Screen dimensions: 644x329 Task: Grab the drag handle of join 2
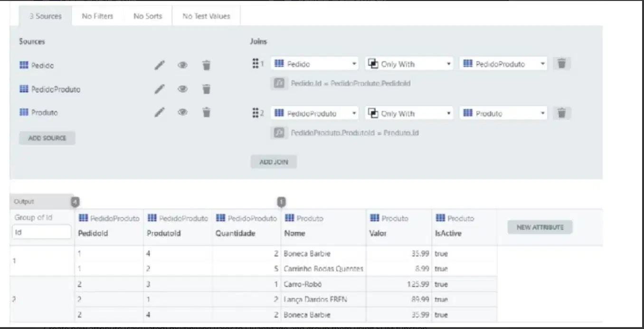point(255,113)
